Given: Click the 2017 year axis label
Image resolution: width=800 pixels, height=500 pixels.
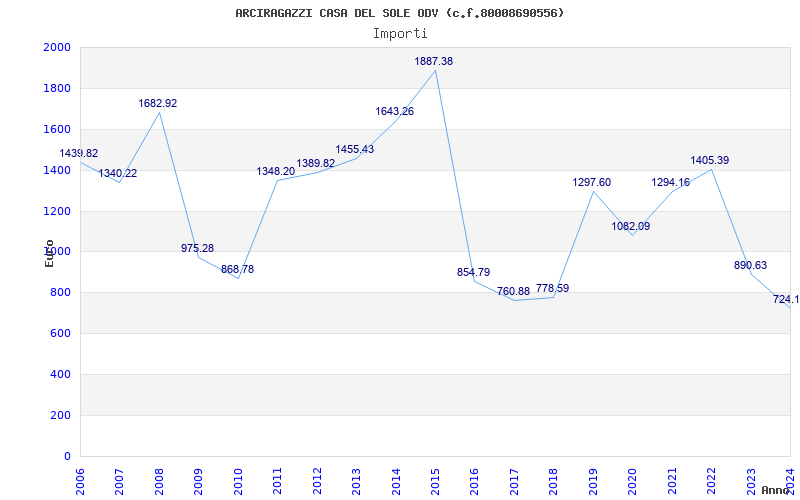Looking at the screenshot, I should (514, 482).
